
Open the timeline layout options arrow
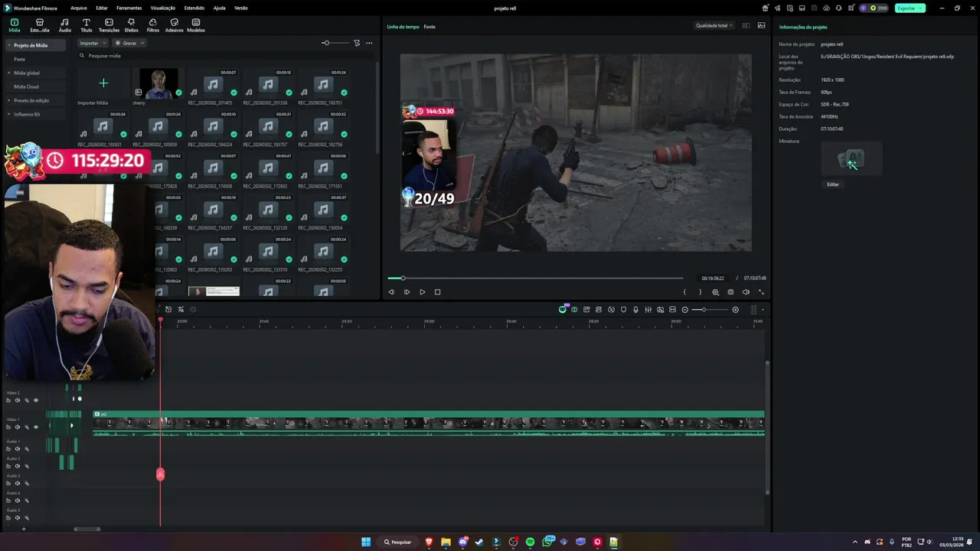tap(763, 310)
